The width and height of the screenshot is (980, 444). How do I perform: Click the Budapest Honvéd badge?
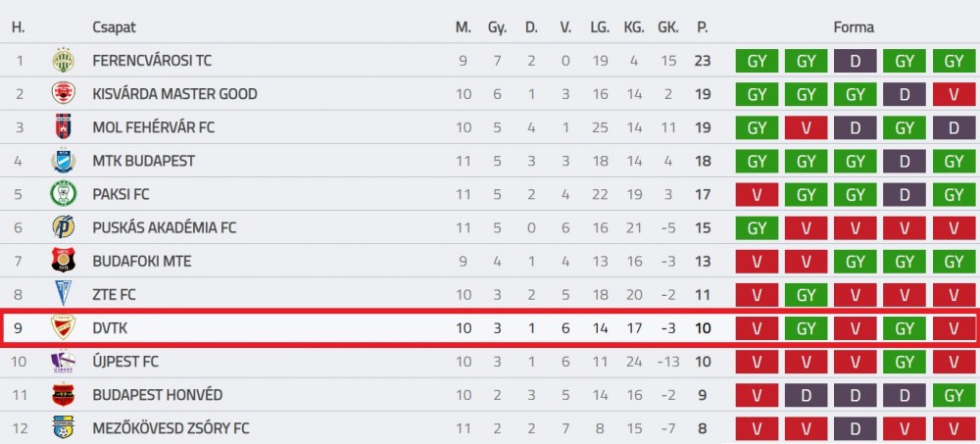63,395
